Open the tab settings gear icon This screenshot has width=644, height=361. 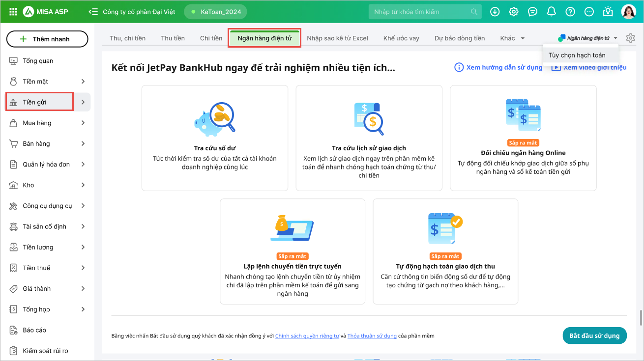coord(631,38)
